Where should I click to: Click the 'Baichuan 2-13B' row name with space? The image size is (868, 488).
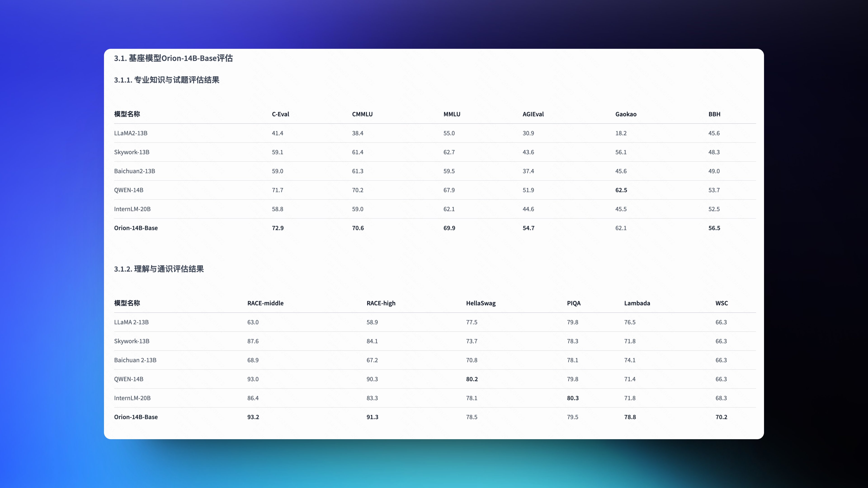coord(135,360)
